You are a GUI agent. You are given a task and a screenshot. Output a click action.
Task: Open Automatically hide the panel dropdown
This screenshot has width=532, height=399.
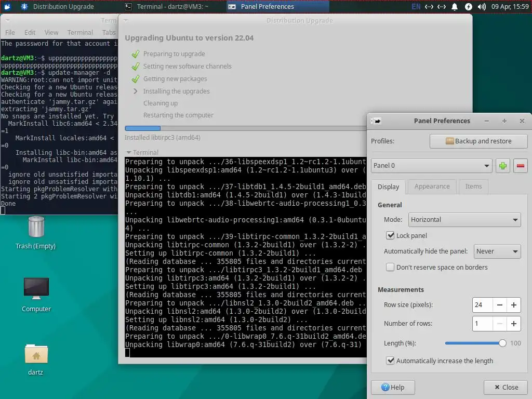(x=497, y=251)
